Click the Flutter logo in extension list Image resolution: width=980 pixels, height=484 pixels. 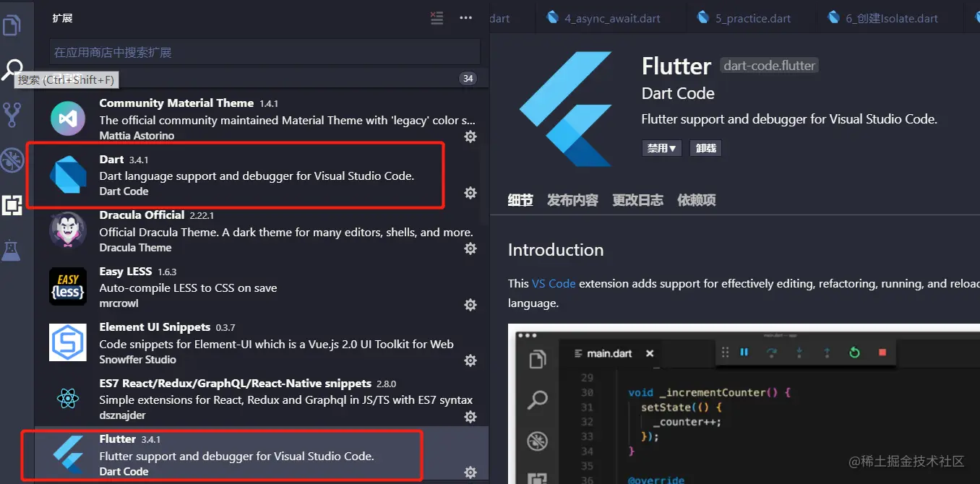pos(68,455)
